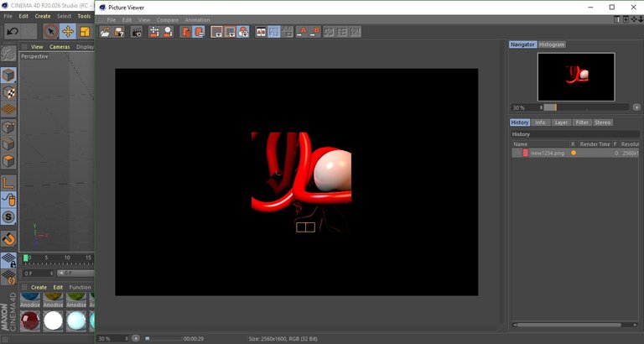Screen dimensions: 644x344
Task: Select the Filter tab
Action: point(582,122)
